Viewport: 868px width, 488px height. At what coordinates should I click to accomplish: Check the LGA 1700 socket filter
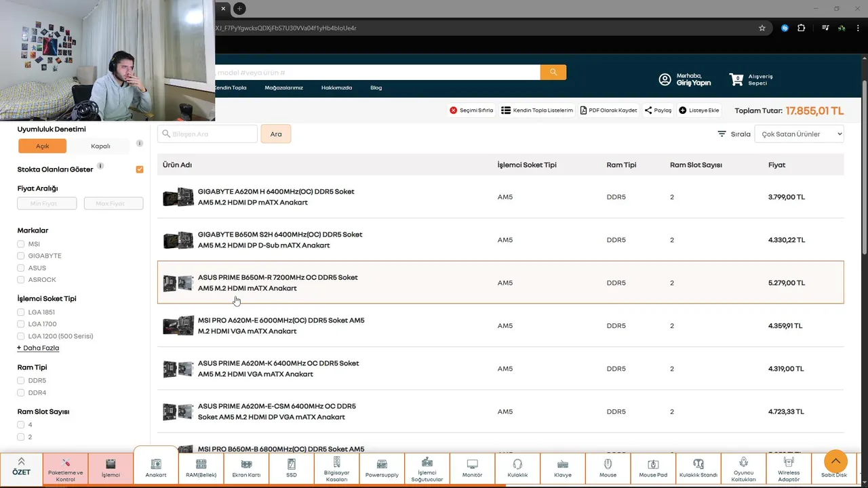(x=21, y=324)
